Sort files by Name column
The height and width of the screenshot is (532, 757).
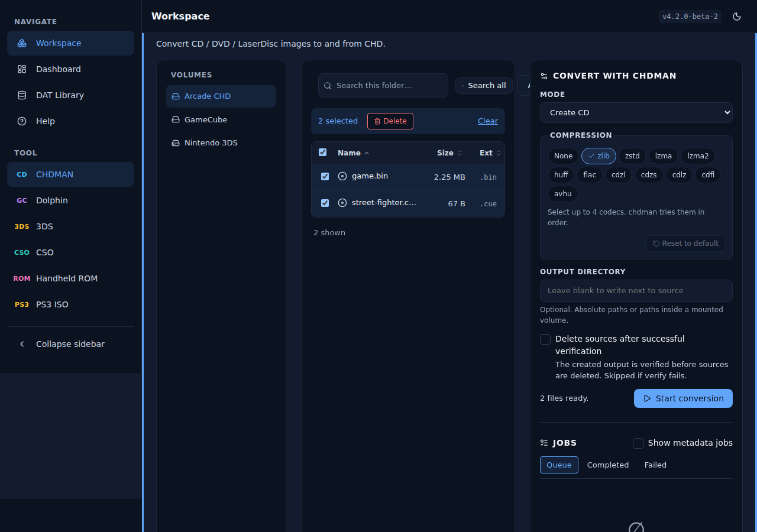353,153
